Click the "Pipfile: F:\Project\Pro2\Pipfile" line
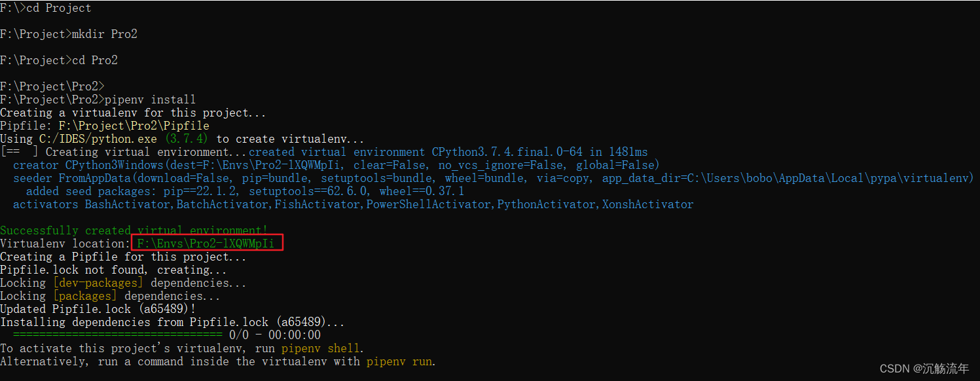Screen dimensions: 980x381 (x=105, y=126)
